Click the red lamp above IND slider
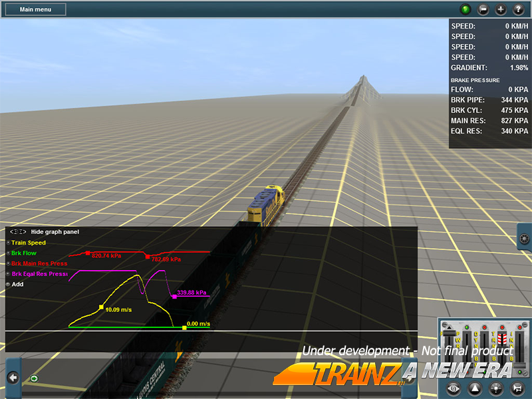532x399 pixels. coord(520,327)
